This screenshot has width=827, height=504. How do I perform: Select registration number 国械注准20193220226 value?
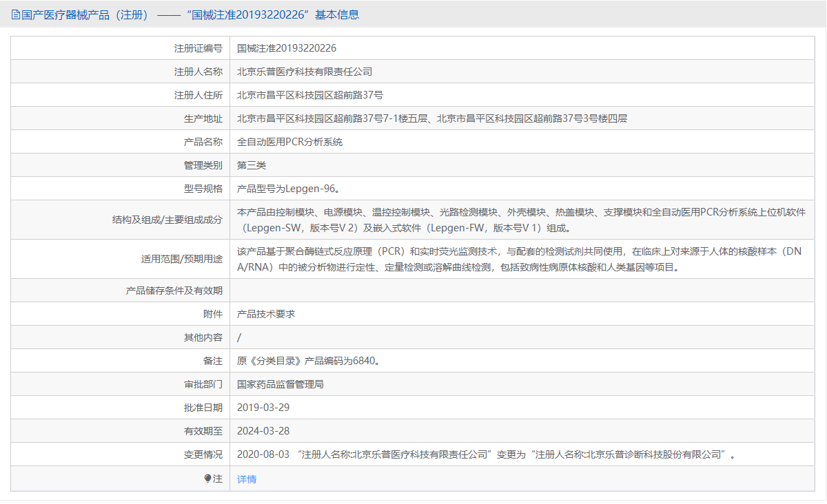click(287, 48)
